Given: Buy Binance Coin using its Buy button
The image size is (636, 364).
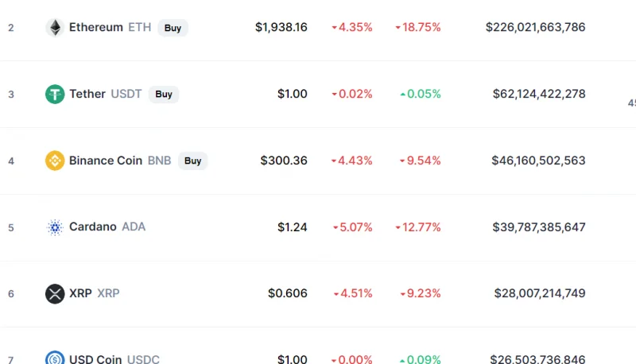Looking at the screenshot, I should [192, 161].
